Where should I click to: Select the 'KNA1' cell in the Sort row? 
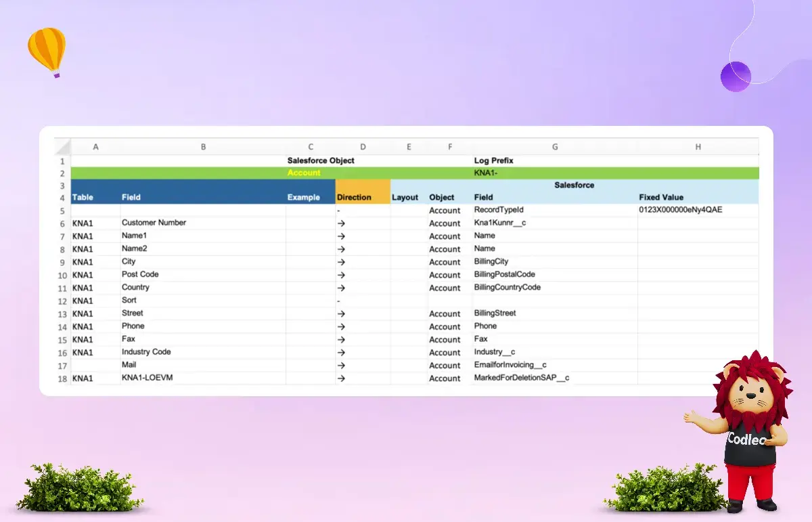[95, 301]
